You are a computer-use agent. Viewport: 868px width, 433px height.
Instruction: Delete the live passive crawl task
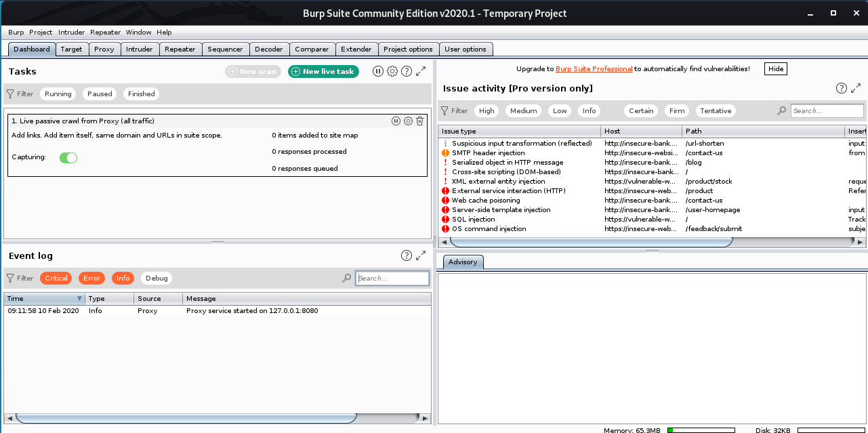tap(419, 121)
